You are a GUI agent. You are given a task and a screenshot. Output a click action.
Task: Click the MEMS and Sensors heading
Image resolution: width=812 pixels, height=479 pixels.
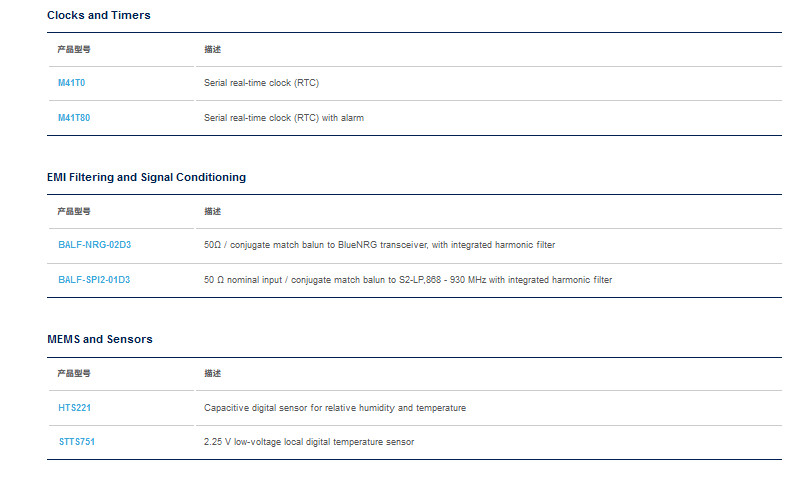click(x=100, y=339)
